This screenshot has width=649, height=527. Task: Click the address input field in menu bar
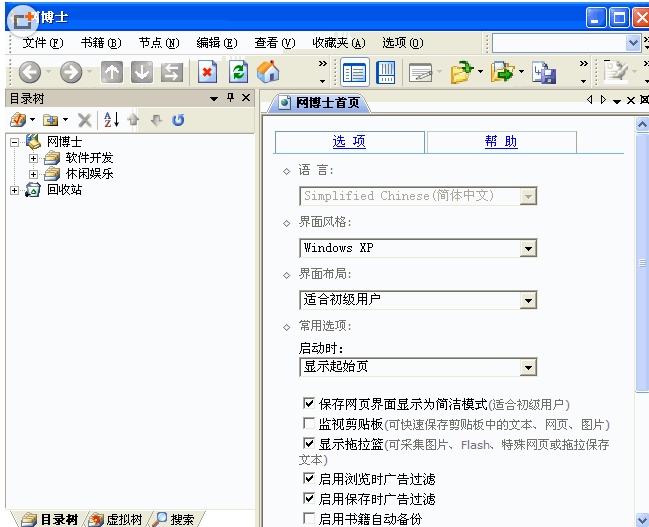tap(559, 43)
